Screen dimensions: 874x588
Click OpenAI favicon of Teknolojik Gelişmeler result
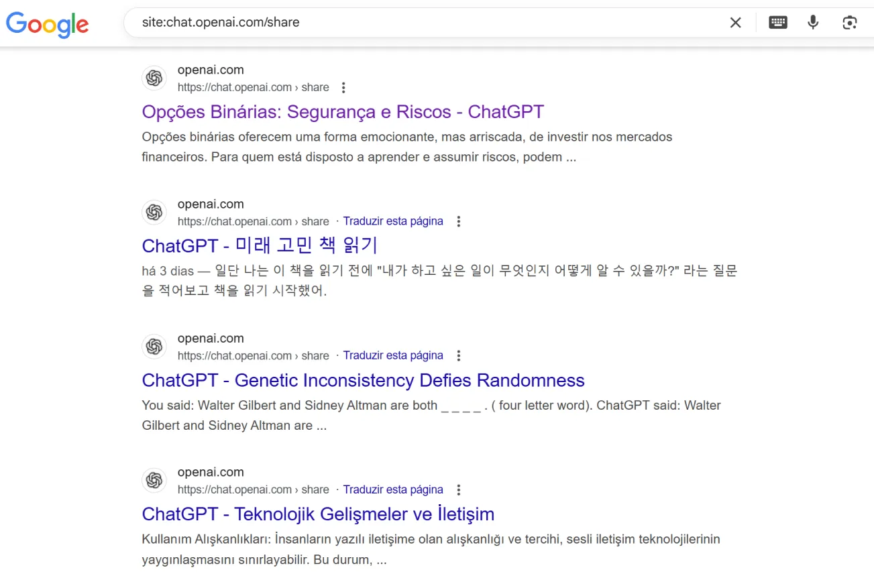(x=154, y=481)
